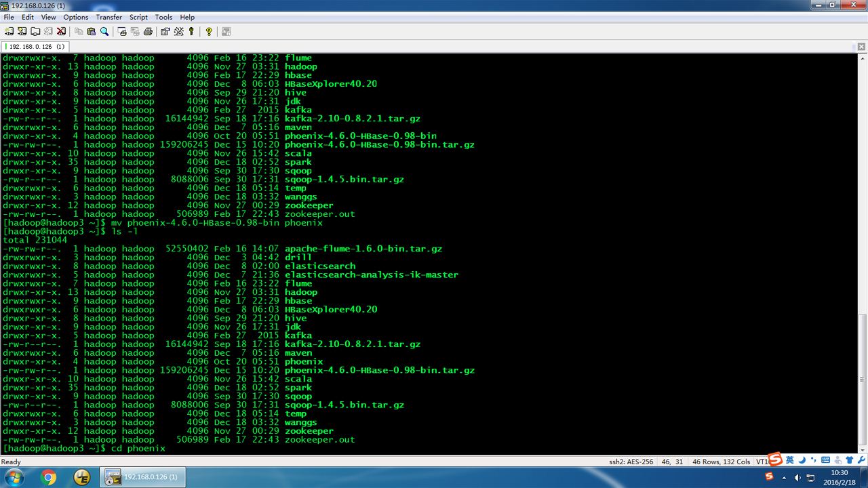
Task: Click the terminal vertical scrollbar thumb
Action: tap(862, 380)
